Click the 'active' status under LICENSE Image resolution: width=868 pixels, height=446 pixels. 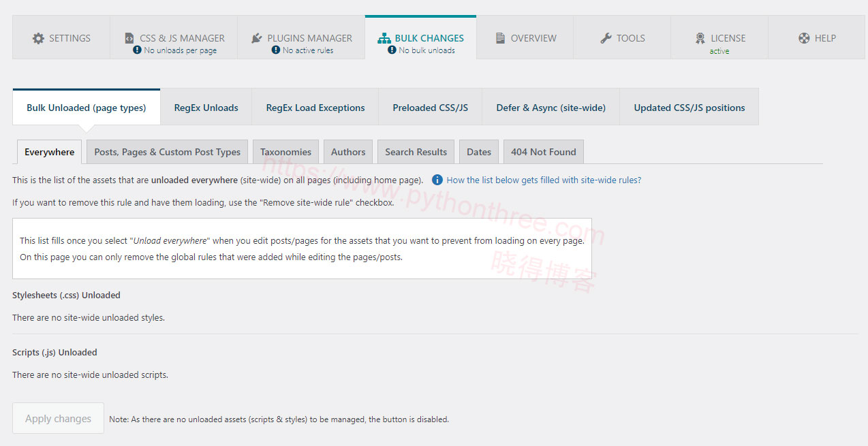point(719,51)
